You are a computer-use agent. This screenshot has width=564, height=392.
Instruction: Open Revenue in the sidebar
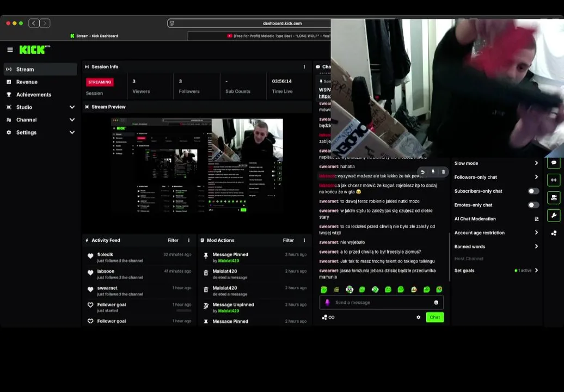click(40, 82)
